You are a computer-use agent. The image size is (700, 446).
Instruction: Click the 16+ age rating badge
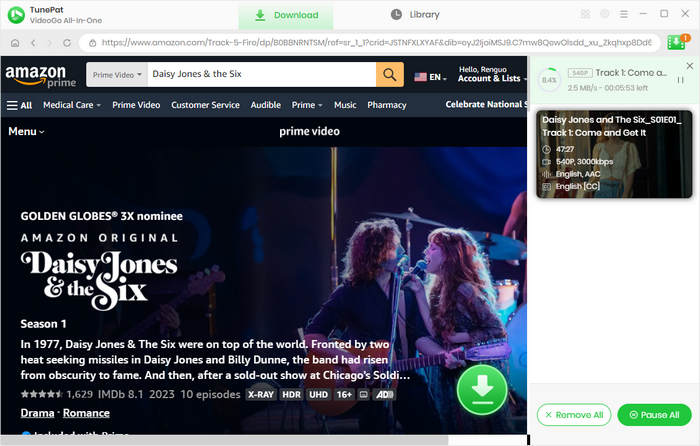(344, 395)
